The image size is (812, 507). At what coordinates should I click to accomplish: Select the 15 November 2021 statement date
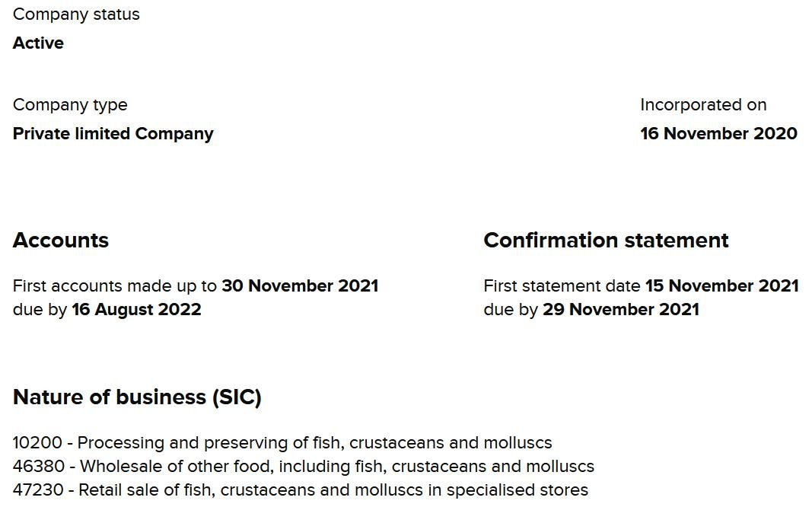tap(721, 286)
